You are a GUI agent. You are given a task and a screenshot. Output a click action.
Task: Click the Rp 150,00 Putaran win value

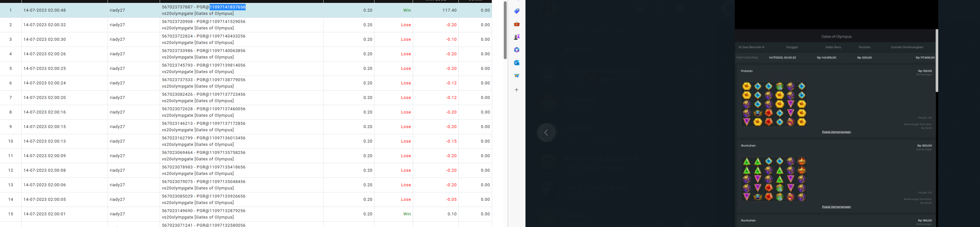(925, 71)
